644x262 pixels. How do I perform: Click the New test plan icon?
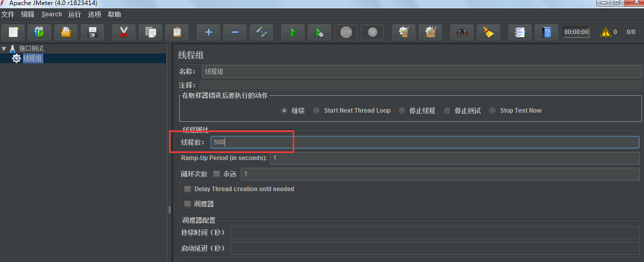13,33
